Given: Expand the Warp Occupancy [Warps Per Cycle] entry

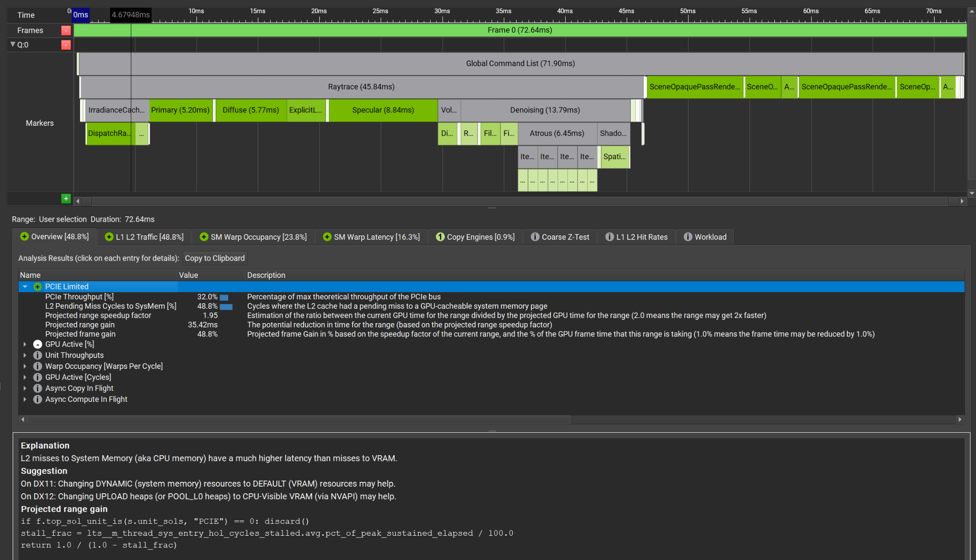Looking at the screenshot, I should (x=25, y=366).
